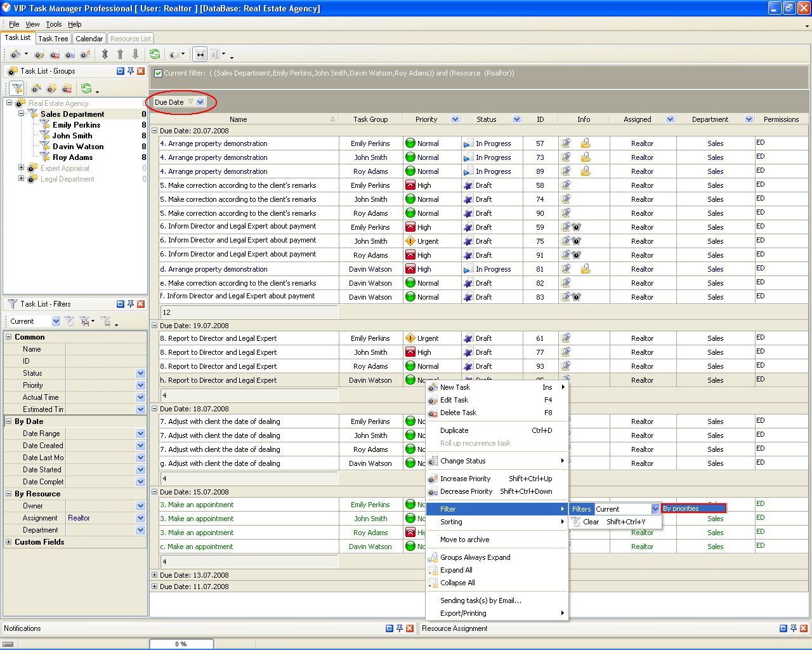This screenshot has width=812, height=650.
Task: Expand the Legal Department tree node
Action: pos(21,179)
